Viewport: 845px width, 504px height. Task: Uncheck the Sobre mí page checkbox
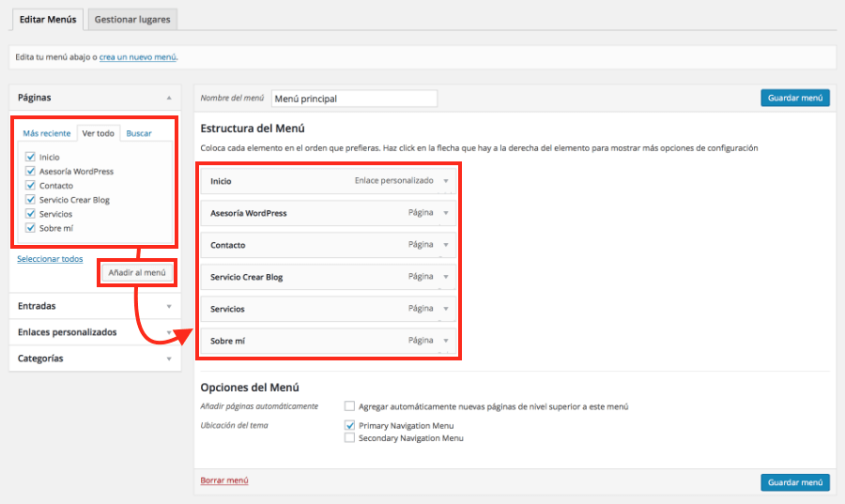31,228
